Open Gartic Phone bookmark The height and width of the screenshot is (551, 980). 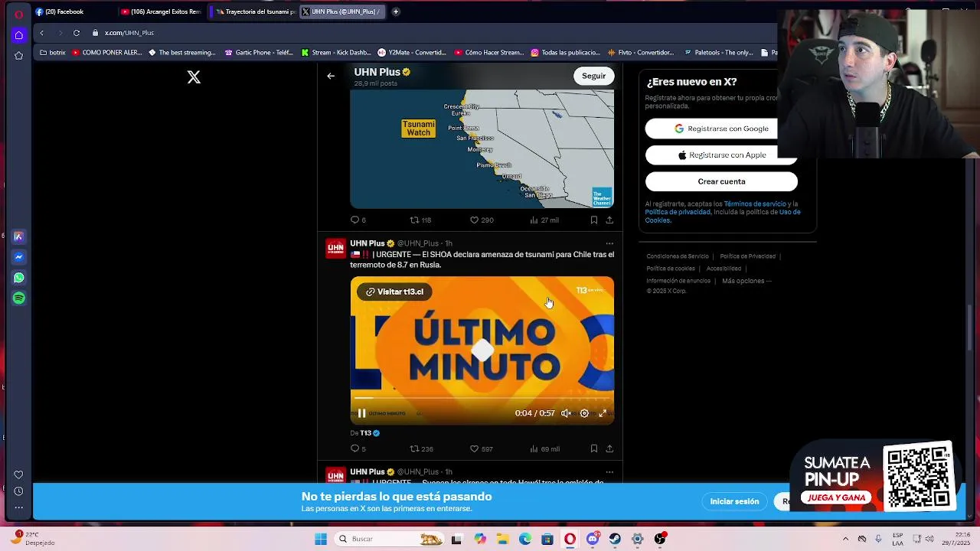[x=259, y=53]
